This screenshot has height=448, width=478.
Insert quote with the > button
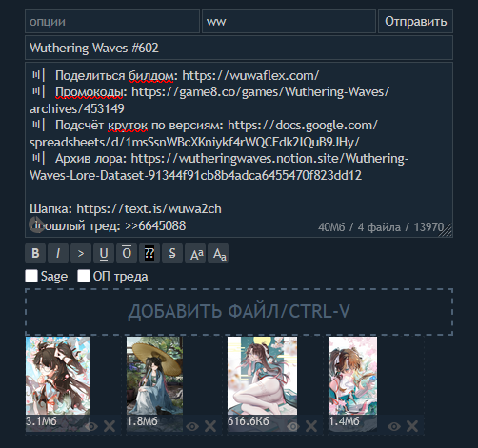coord(81,253)
